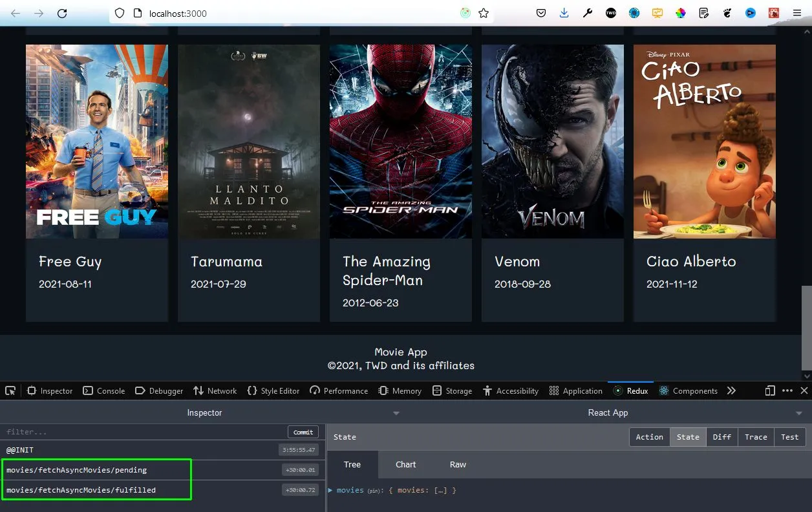Click the Llanto Maldito poster
The width and height of the screenshot is (812, 512).
(x=249, y=142)
